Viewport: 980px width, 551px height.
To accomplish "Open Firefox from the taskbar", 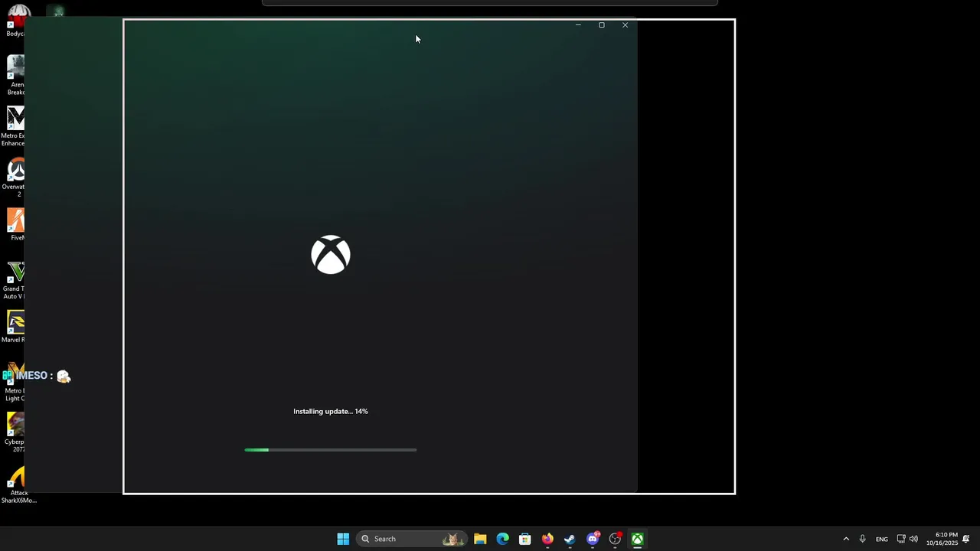I will 547,539.
